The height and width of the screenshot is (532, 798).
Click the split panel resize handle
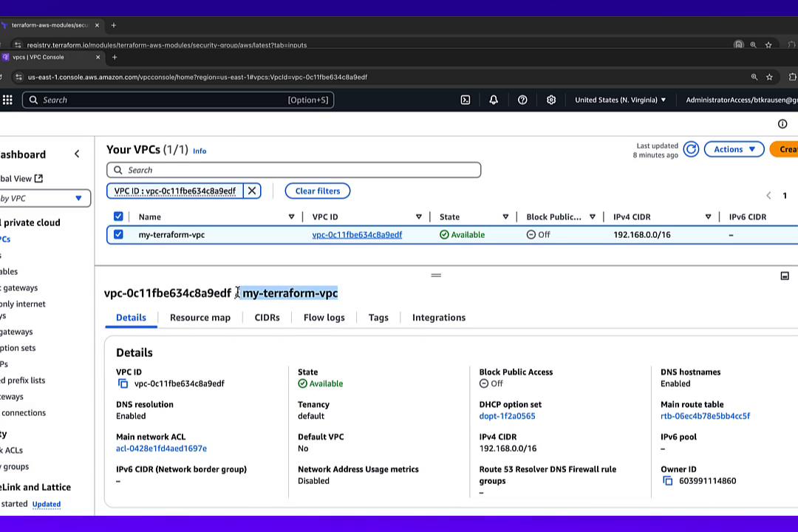436,276
